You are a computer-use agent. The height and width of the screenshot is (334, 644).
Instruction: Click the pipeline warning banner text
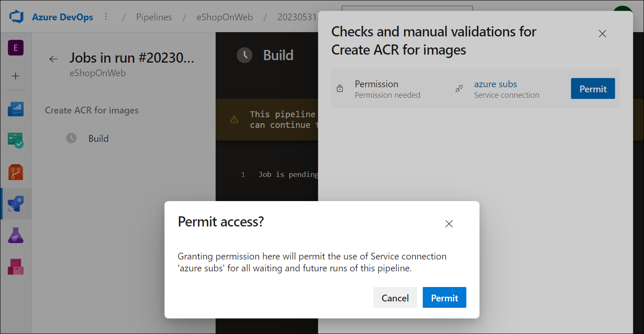pyautogui.click(x=283, y=120)
